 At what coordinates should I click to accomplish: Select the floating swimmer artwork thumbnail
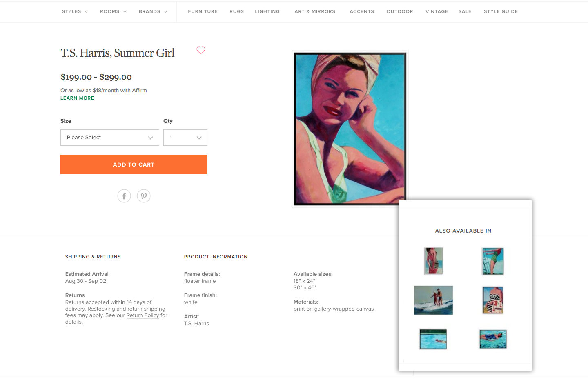click(x=493, y=339)
